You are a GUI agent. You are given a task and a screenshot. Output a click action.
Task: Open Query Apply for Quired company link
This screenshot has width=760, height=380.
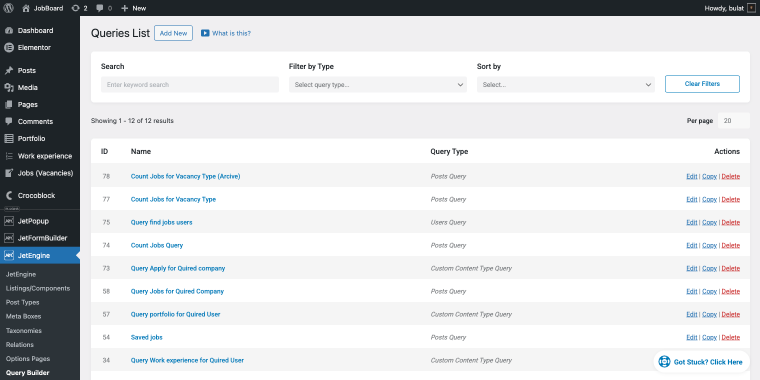(x=178, y=268)
